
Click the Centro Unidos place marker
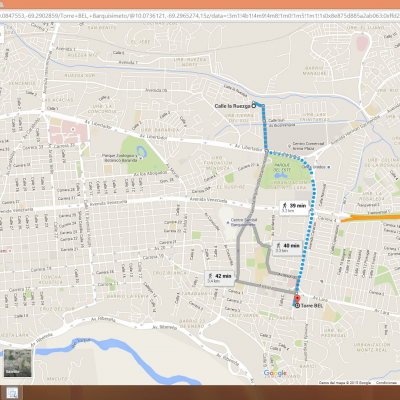pos(329,167)
